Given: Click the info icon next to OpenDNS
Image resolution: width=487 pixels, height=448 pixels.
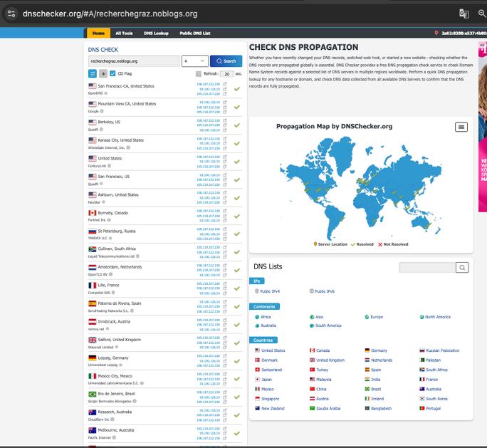Looking at the screenshot, I should click(107, 93).
